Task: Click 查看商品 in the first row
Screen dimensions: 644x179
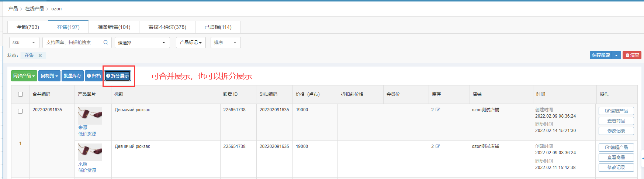Action: click(x=616, y=121)
